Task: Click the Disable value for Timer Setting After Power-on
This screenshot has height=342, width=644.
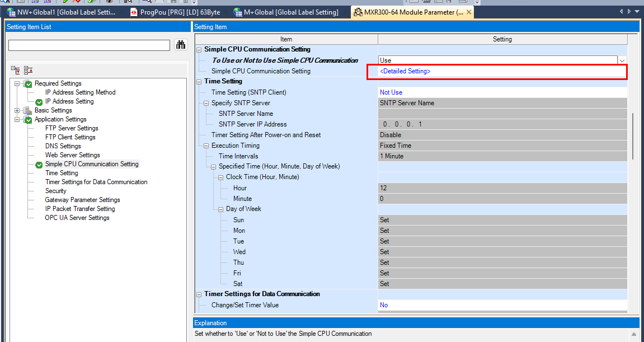Action: pyautogui.click(x=502, y=135)
